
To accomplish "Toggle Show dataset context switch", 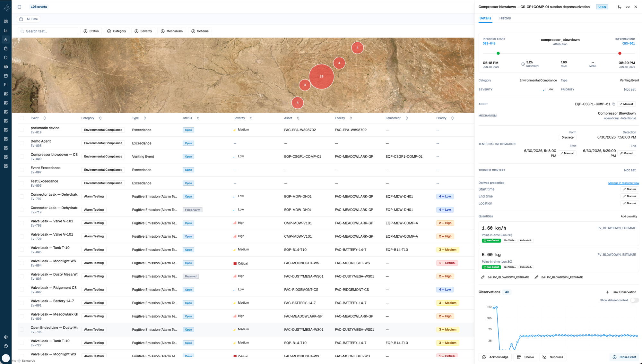I will click(634, 300).
